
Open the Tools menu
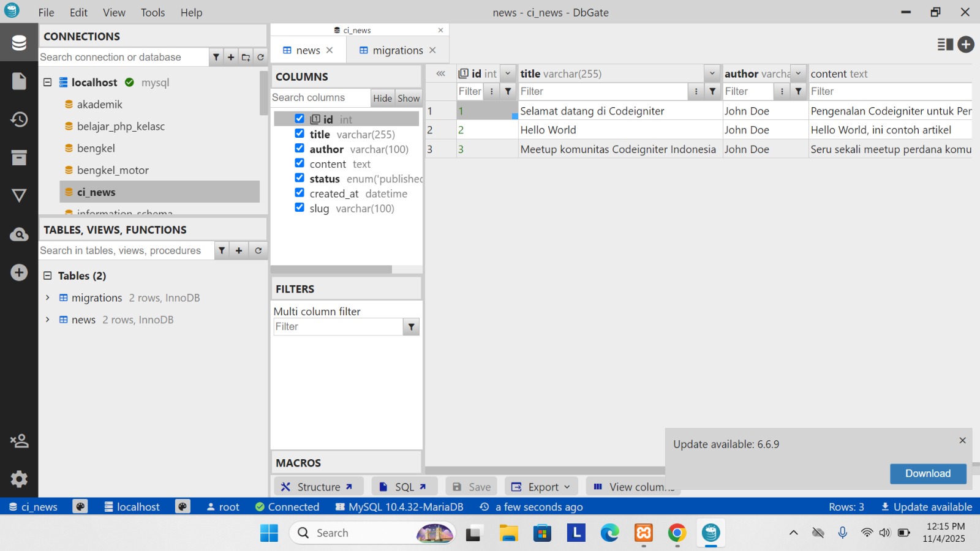153,12
